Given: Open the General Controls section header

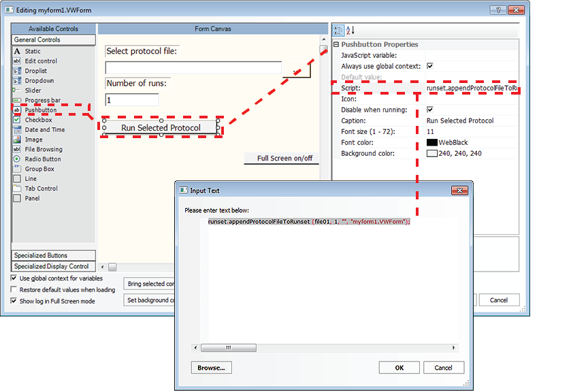Looking at the screenshot, I should pyautogui.click(x=53, y=39).
